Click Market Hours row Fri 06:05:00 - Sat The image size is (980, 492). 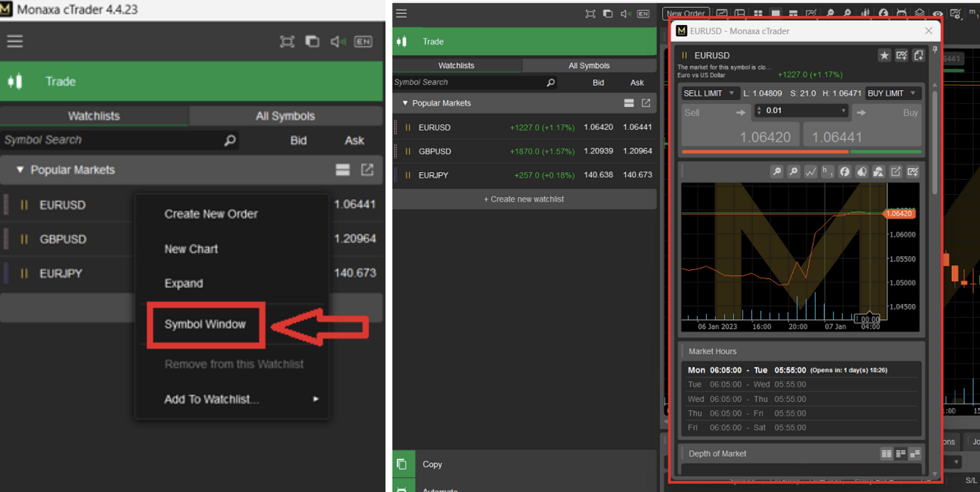[x=801, y=428]
